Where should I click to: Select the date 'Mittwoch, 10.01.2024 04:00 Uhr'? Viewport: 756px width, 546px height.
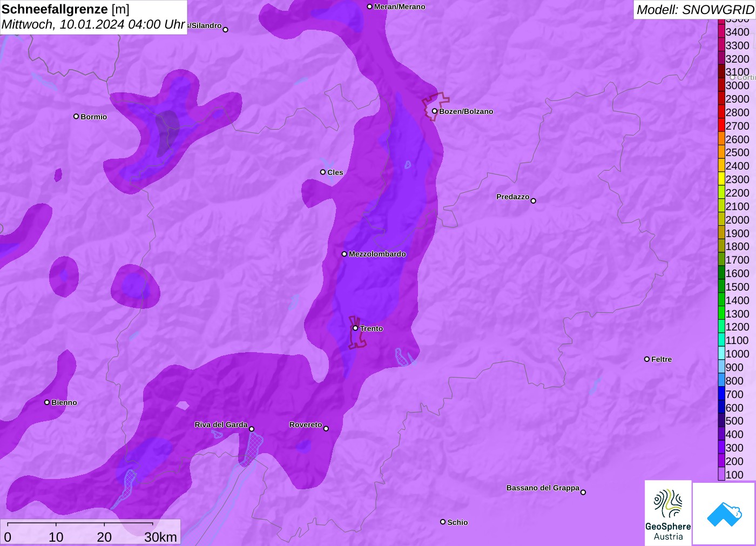[93, 24]
